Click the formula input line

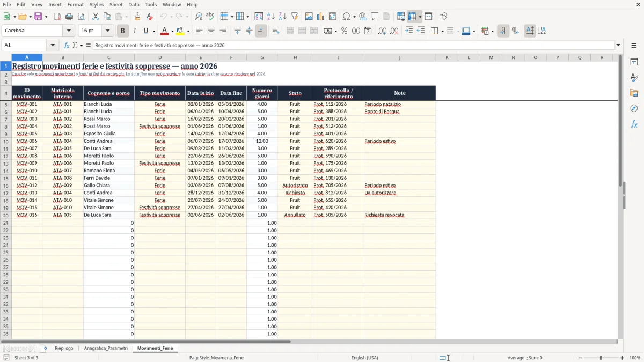pos(353,45)
